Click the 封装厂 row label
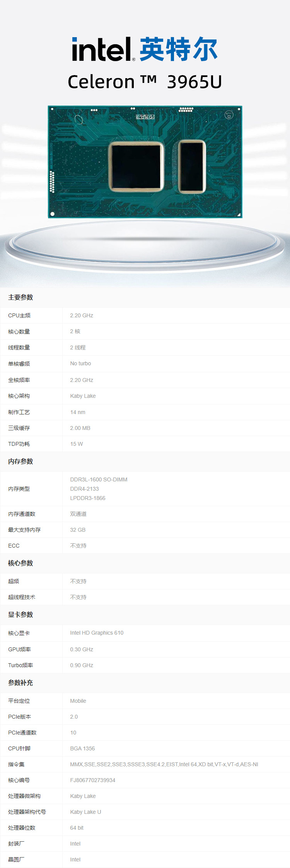This screenshot has height=868, width=290. (x=16, y=844)
